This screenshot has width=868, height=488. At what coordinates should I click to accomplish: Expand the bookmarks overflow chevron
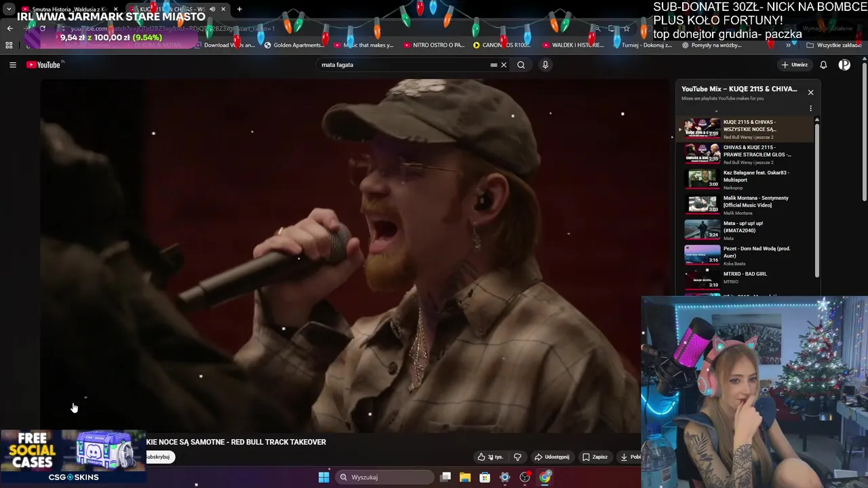click(x=789, y=45)
